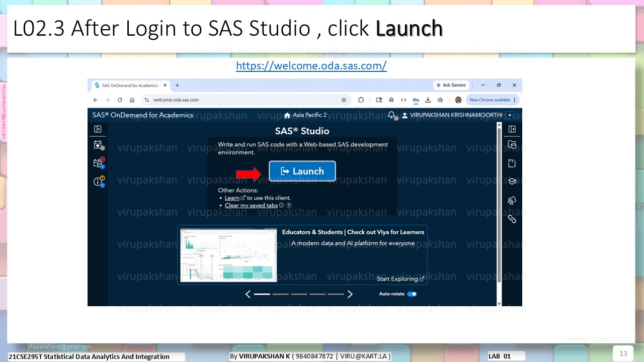Click Clear my saved tabs link
644x362 pixels.
pos(251,205)
